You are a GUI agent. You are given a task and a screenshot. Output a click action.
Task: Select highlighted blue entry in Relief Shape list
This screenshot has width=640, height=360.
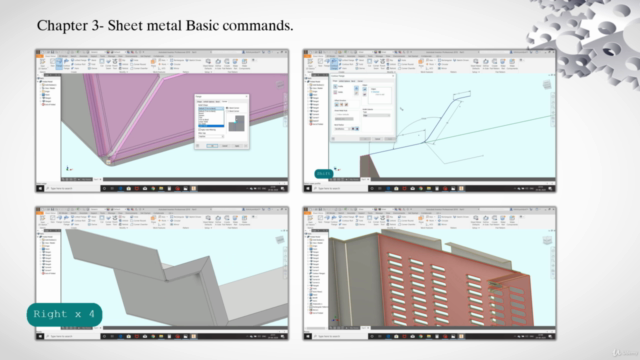211,126
